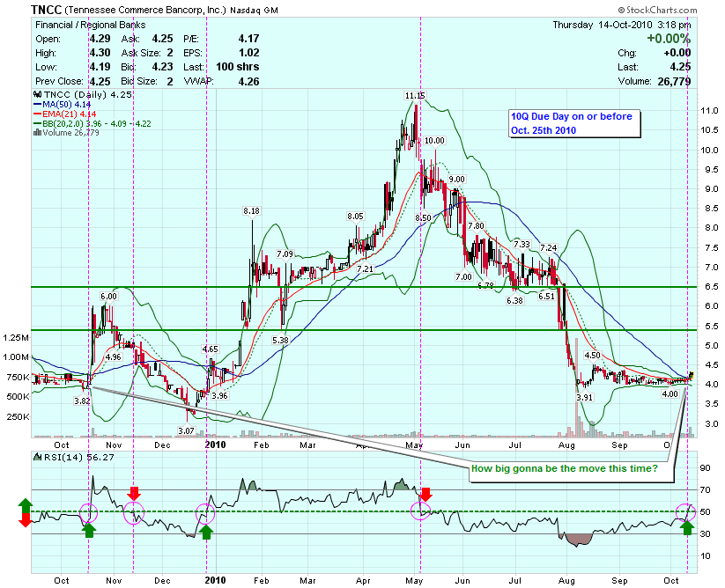Screen dimensions: 725x588
Task: Click the 7.24 price label
Action: click(549, 248)
